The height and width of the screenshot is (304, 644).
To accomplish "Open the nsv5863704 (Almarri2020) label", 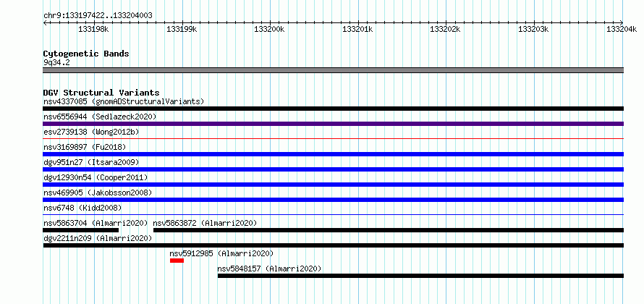I will coord(96,223).
